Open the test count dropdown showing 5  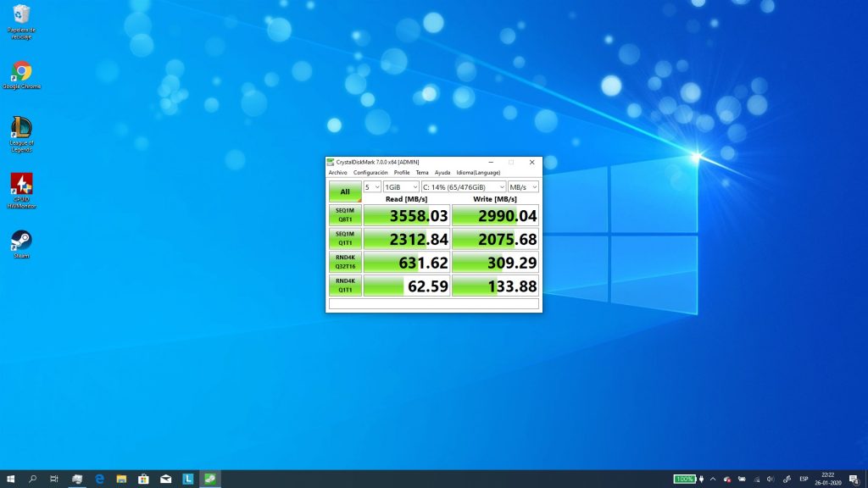click(x=372, y=186)
